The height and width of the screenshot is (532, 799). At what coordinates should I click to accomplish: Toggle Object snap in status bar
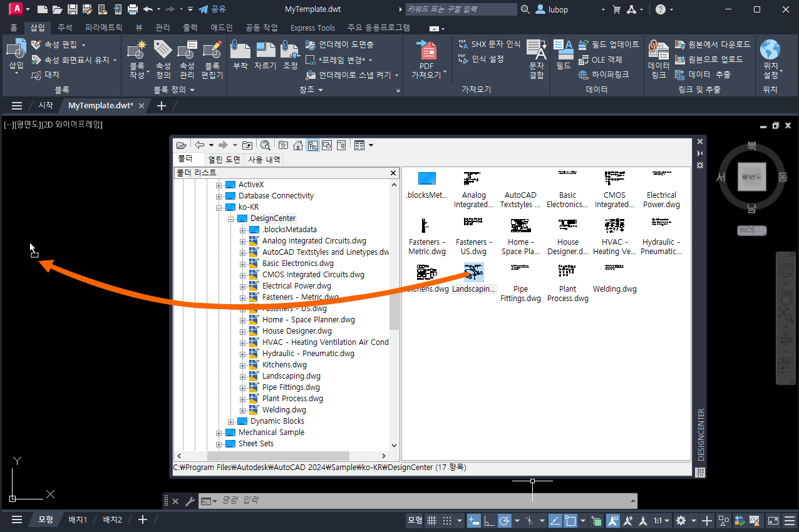click(x=570, y=520)
